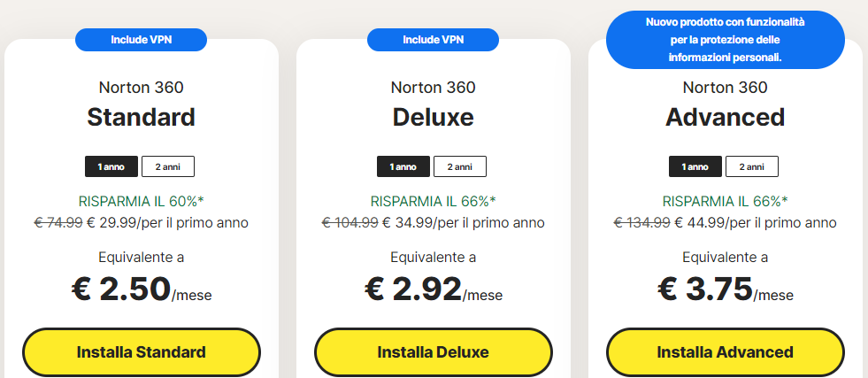Click the Installa Advanced button

(x=726, y=352)
